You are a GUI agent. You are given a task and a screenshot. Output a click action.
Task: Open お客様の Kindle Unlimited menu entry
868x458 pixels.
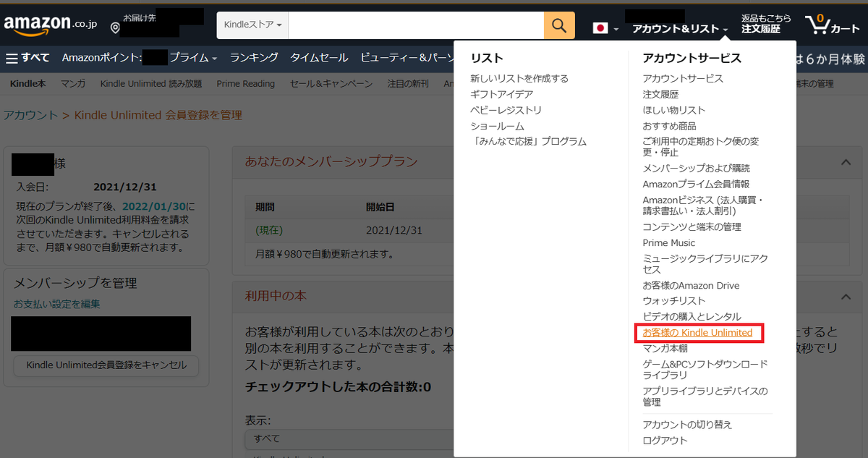point(697,333)
